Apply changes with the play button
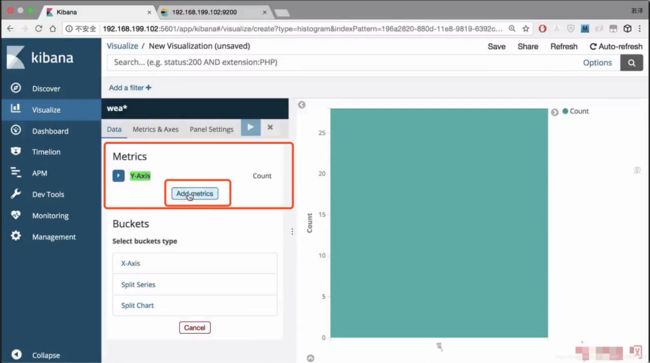 pos(250,127)
